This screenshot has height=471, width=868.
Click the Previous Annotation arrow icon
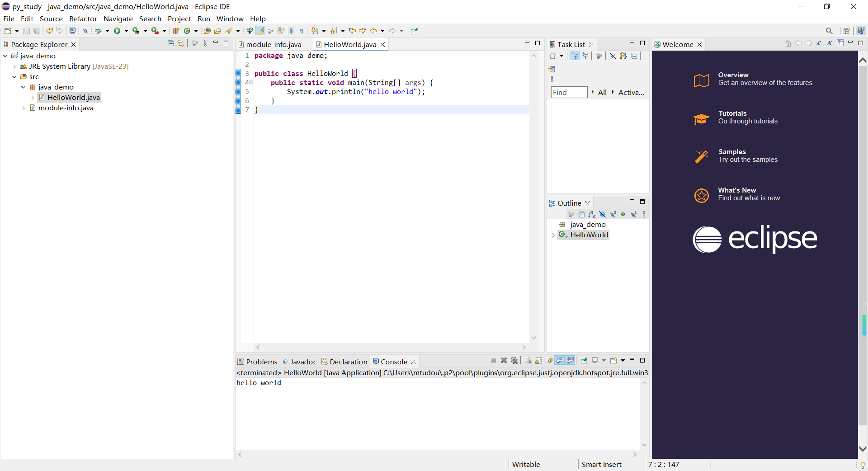[333, 31]
